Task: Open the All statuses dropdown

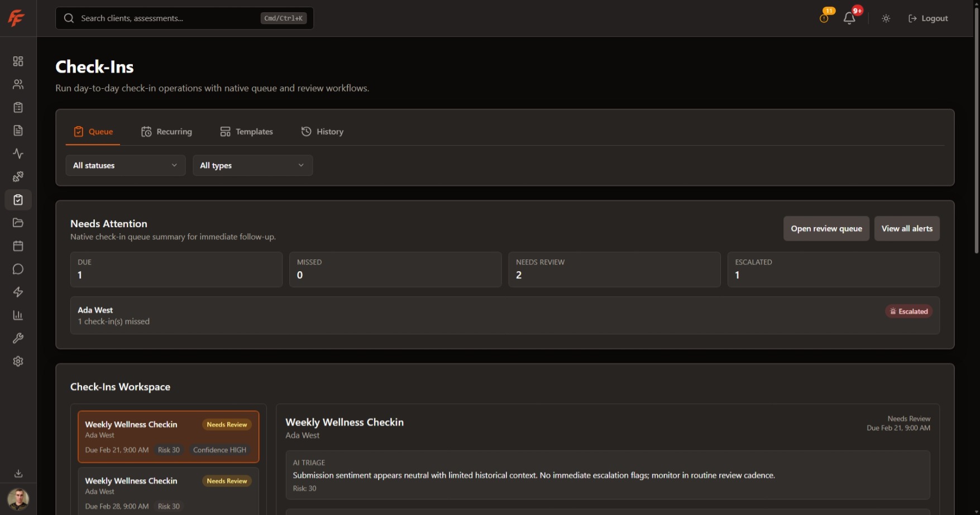Action: [x=125, y=165]
